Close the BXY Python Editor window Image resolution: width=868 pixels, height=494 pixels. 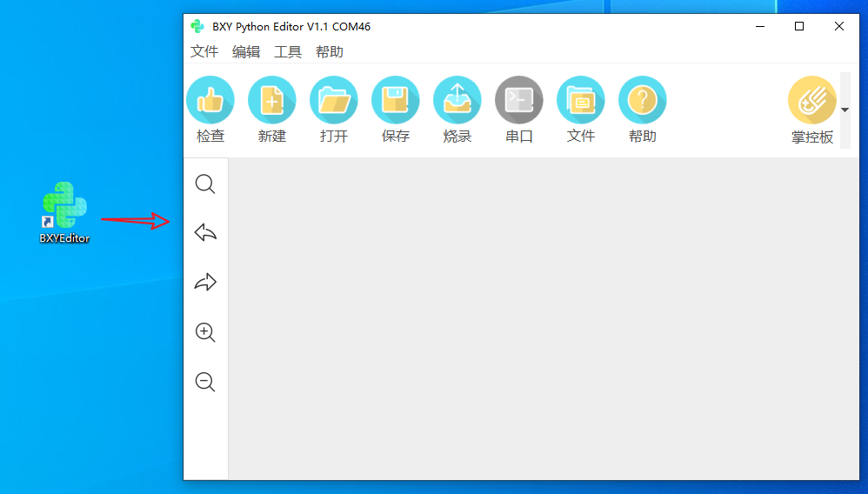point(839,26)
